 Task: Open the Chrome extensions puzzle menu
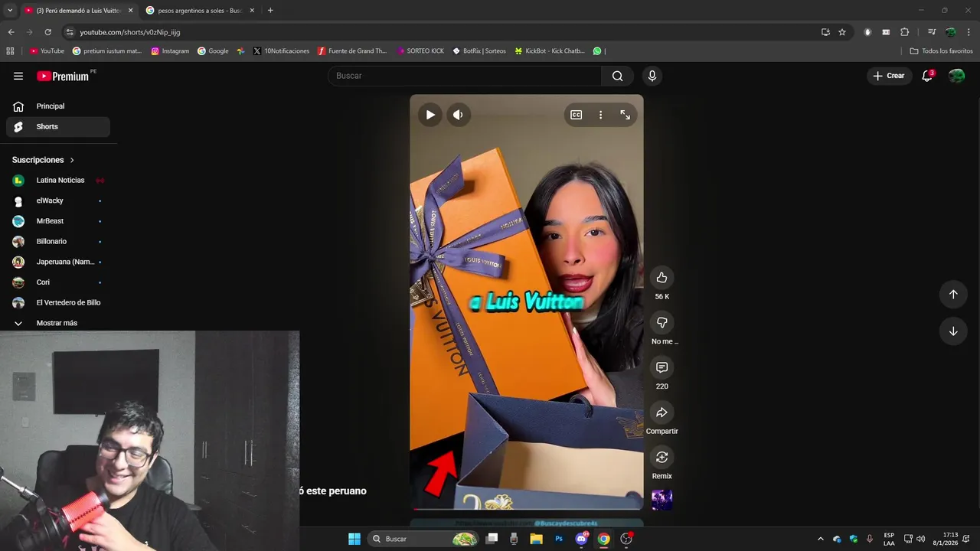(x=905, y=32)
